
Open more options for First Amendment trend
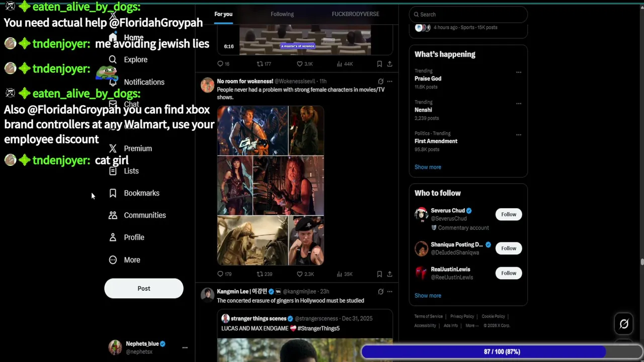518,134
